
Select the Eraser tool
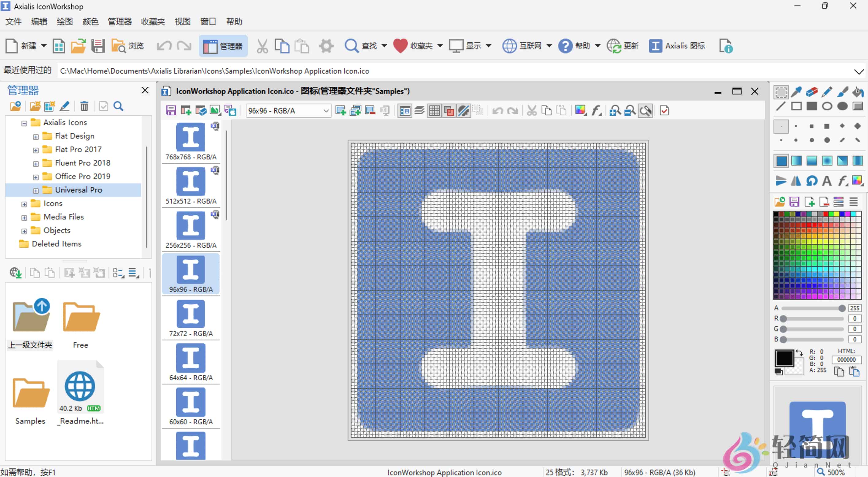(811, 92)
